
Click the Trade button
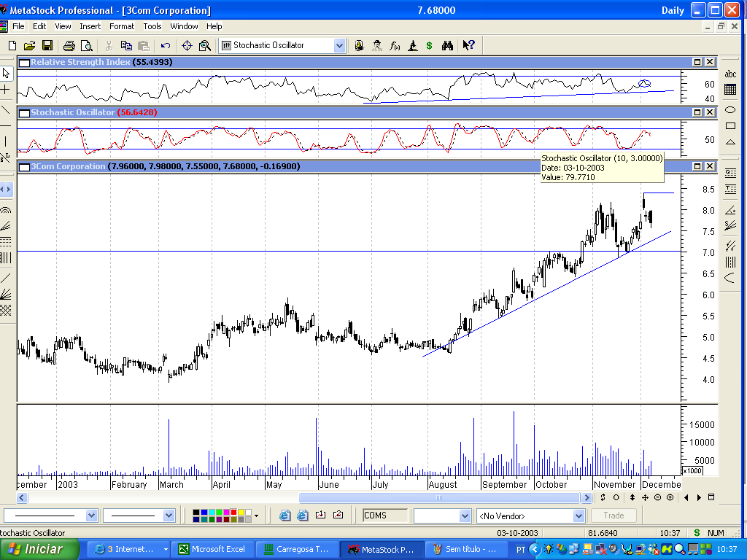(x=614, y=516)
